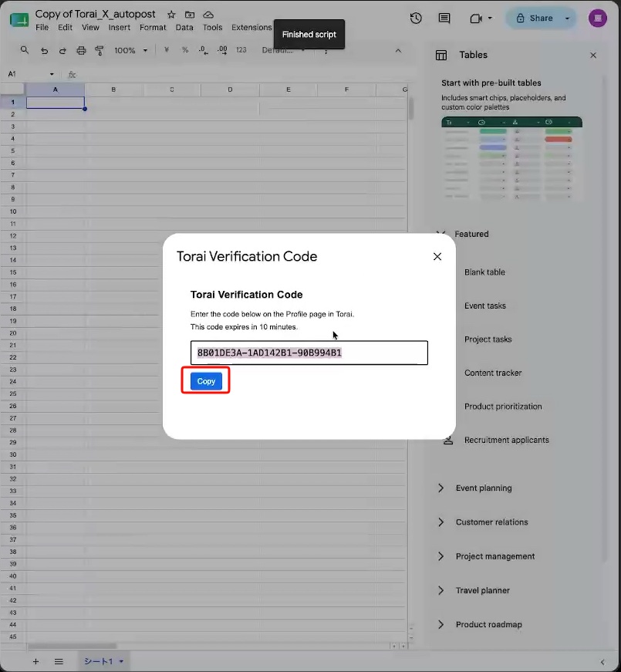Open Share options dropdown arrow
This screenshot has height=672, width=621.
click(568, 19)
